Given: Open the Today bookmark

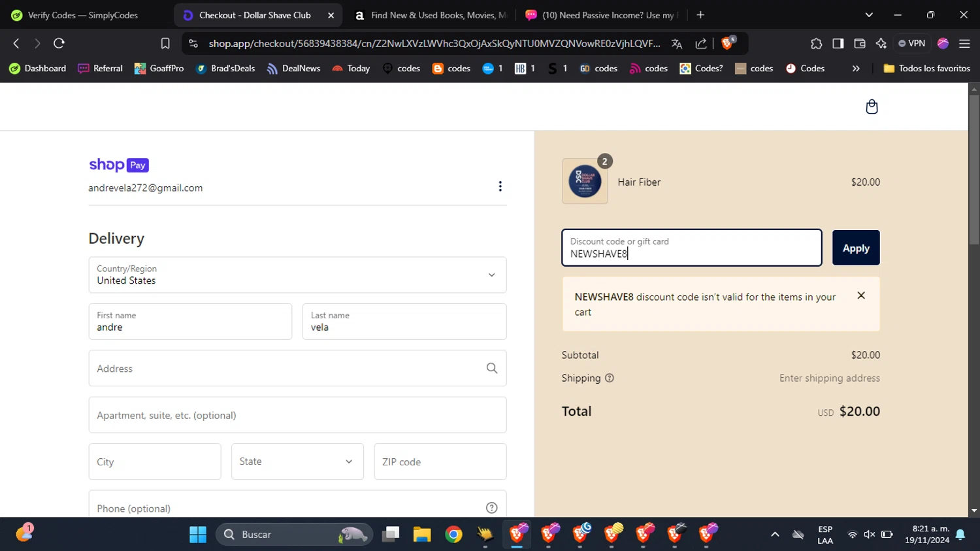Looking at the screenshot, I should pyautogui.click(x=351, y=68).
